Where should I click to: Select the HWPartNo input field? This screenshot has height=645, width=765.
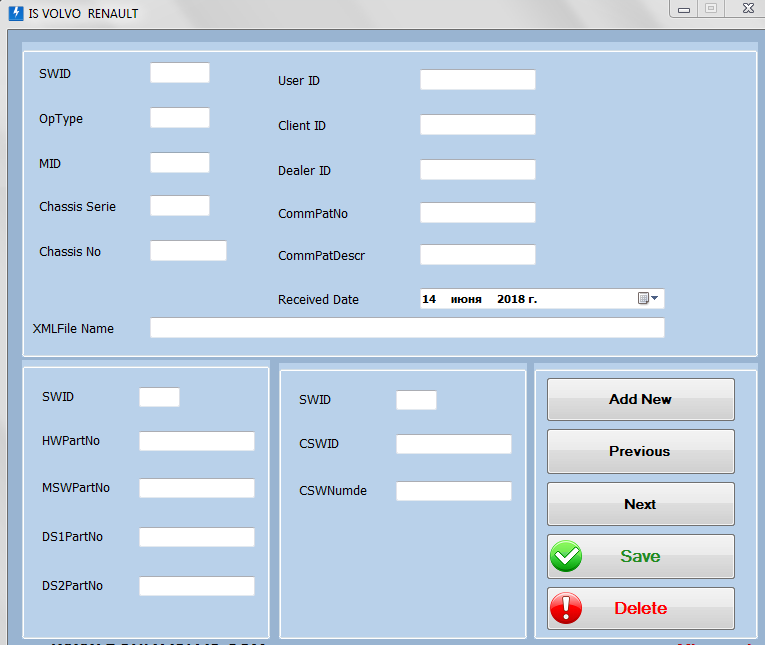point(197,441)
